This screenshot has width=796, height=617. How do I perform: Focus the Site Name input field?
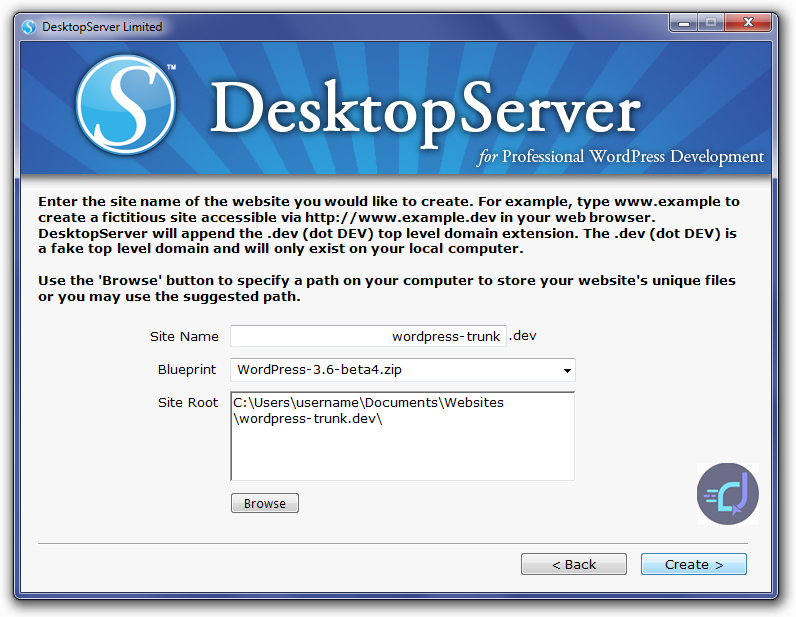coord(368,336)
